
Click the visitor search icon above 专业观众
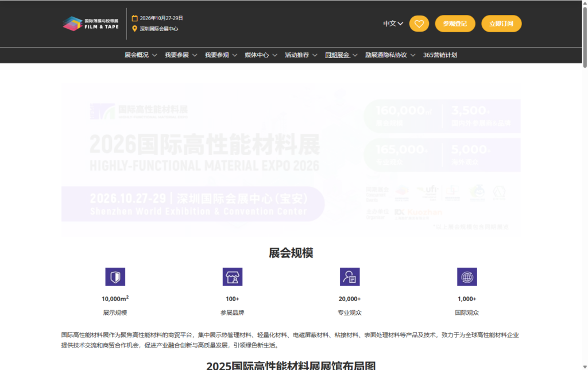click(350, 276)
